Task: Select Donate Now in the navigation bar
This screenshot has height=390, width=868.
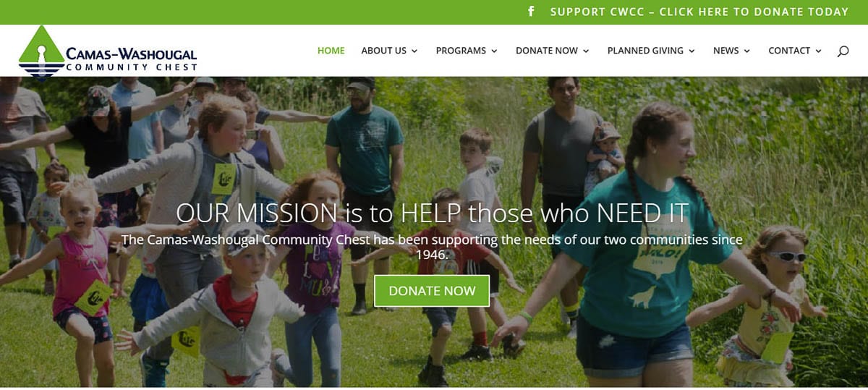Action: point(547,51)
